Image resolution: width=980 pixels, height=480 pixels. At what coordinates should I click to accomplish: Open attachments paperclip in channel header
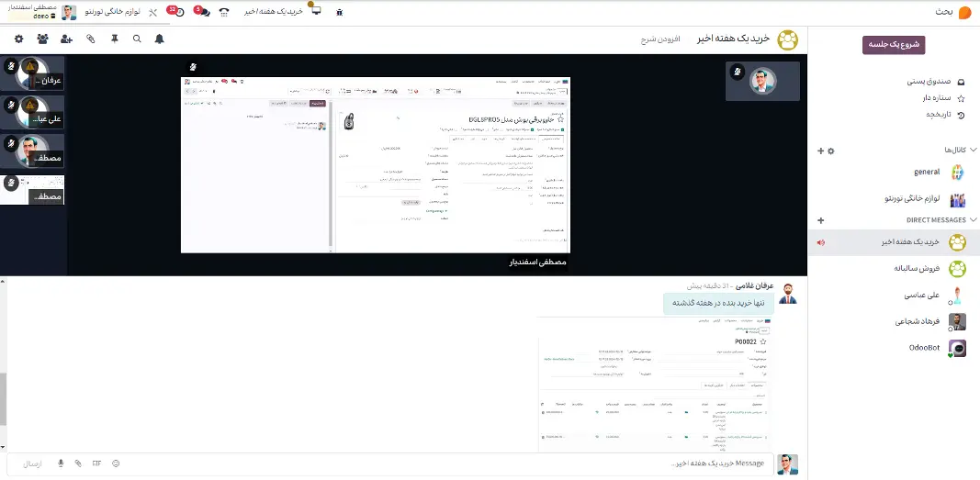click(91, 39)
